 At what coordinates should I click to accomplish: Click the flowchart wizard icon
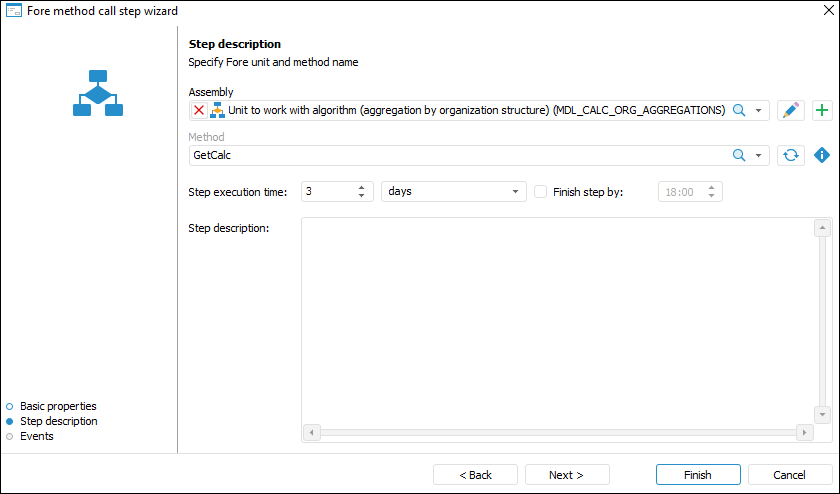(x=97, y=93)
